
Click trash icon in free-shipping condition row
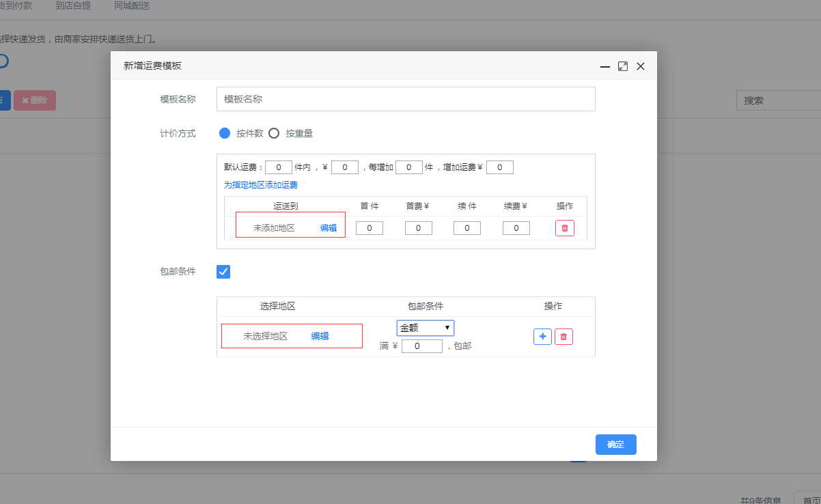coord(563,337)
